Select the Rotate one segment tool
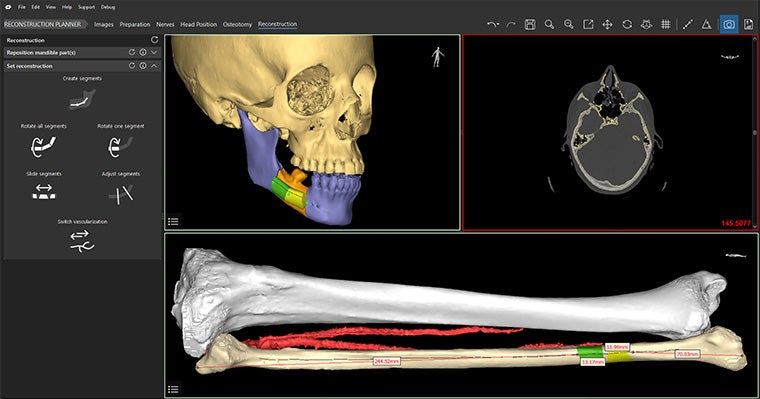The height and width of the screenshot is (399, 760). [120, 146]
